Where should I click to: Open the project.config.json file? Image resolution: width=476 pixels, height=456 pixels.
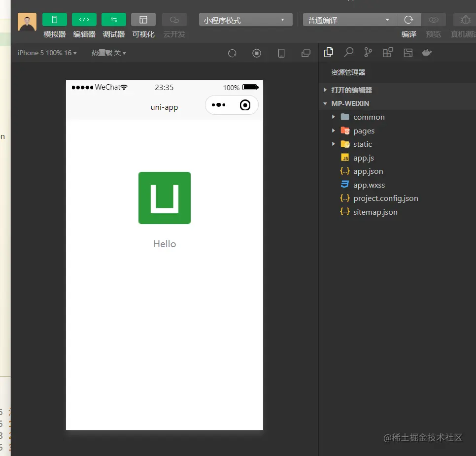coord(397,198)
